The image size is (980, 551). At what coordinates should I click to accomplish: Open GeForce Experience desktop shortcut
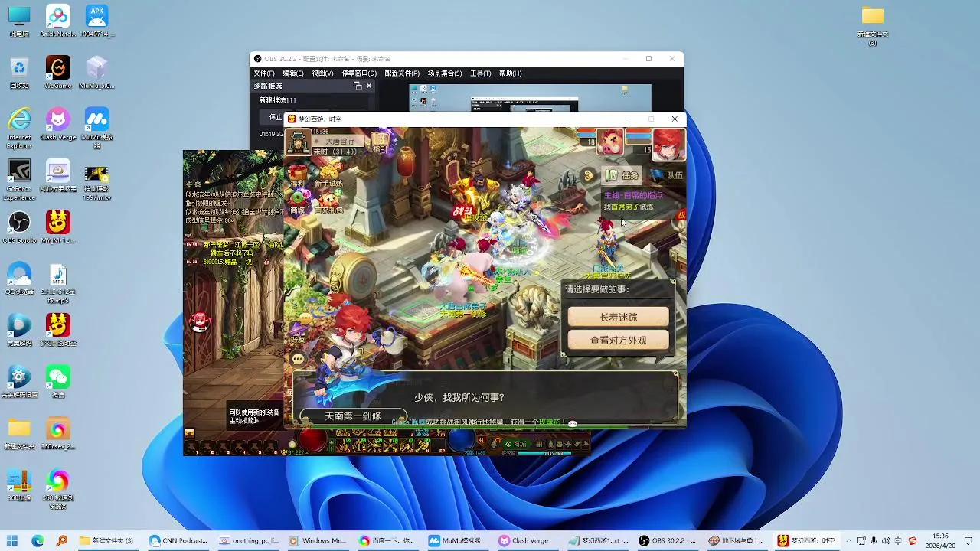coord(19,180)
